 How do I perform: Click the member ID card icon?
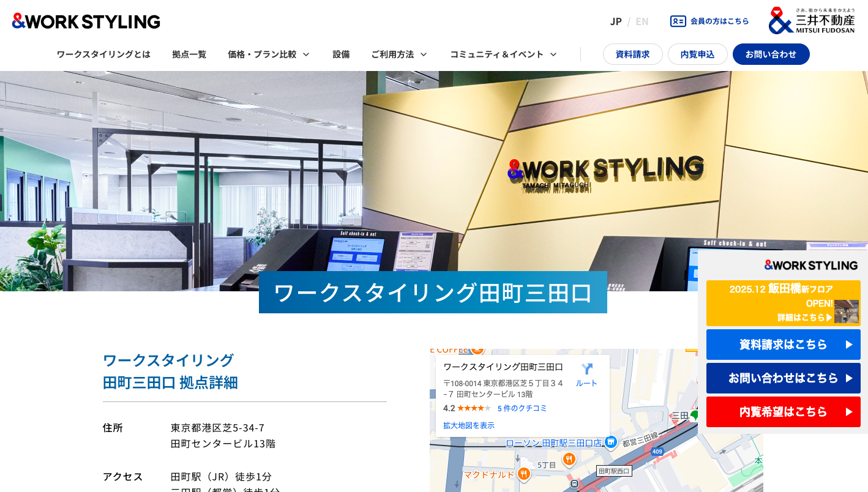click(x=678, y=21)
